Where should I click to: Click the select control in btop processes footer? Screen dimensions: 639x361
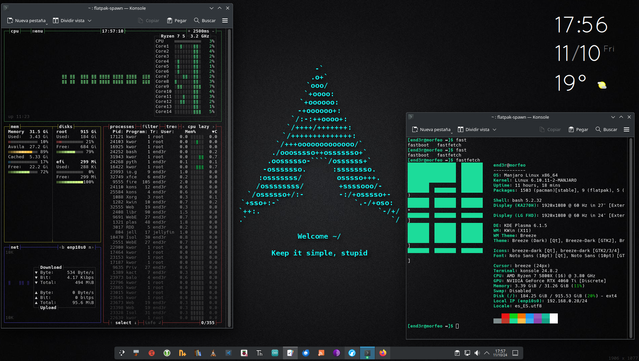[123, 322]
